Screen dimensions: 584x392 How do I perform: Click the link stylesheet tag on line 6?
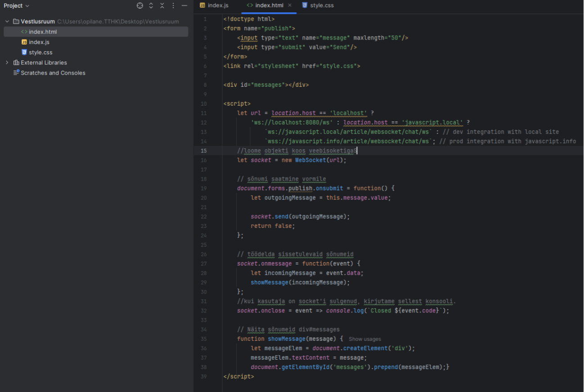(x=292, y=66)
